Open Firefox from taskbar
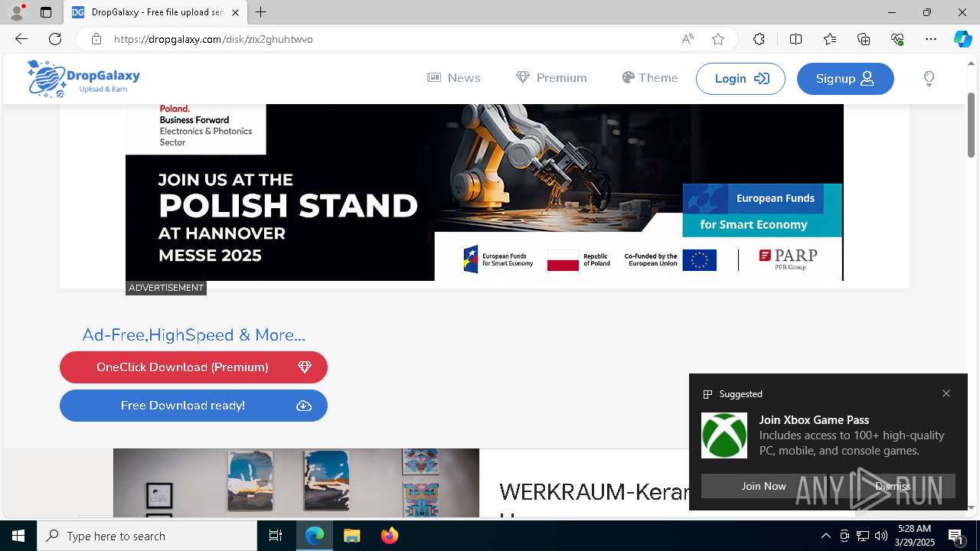Screen dimensions: 980x551 390,536
